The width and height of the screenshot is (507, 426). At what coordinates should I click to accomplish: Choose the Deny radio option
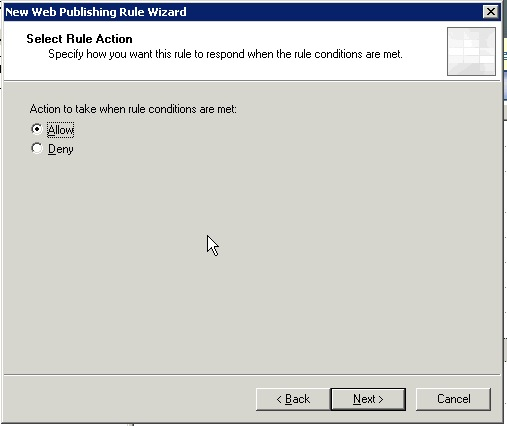point(37,148)
